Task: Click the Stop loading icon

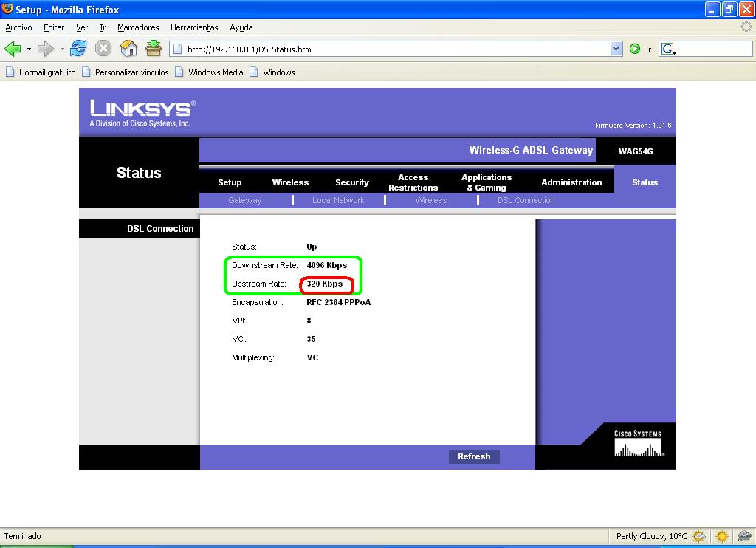Action: click(x=103, y=48)
